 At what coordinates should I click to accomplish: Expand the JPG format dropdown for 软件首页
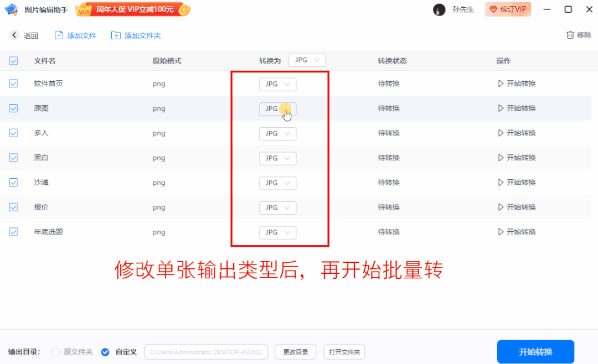[x=277, y=84]
